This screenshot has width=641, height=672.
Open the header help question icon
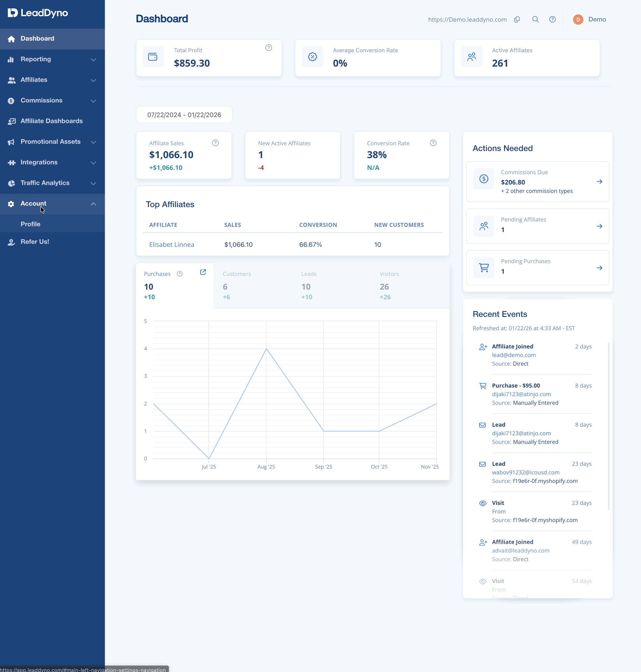point(553,20)
